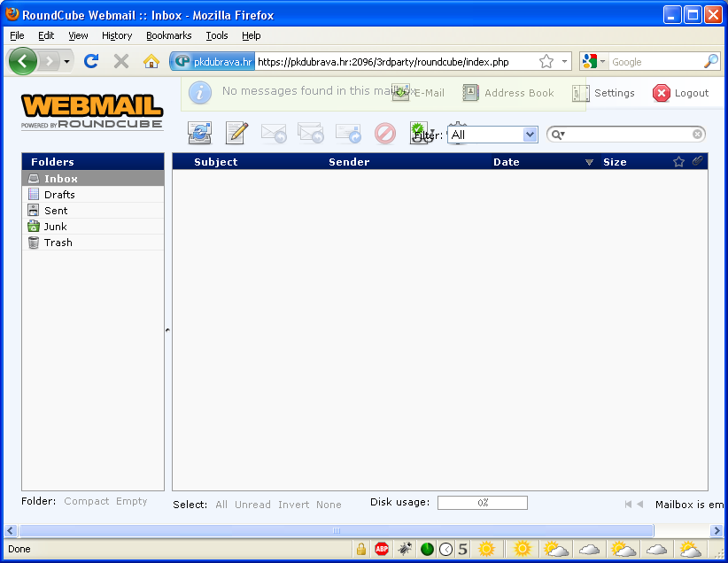728x563 pixels.
Task: Click in the mail search input field
Action: click(x=629, y=135)
